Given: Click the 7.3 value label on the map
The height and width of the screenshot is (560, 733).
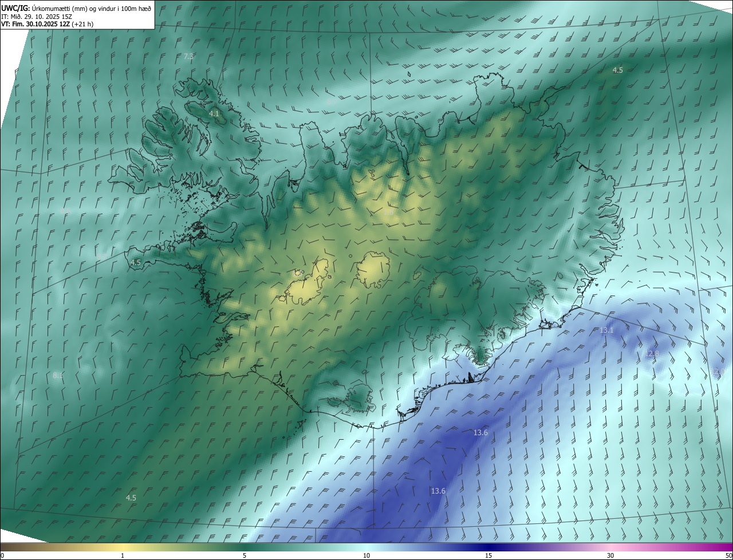Looking at the screenshot, I should pyautogui.click(x=188, y=56).
